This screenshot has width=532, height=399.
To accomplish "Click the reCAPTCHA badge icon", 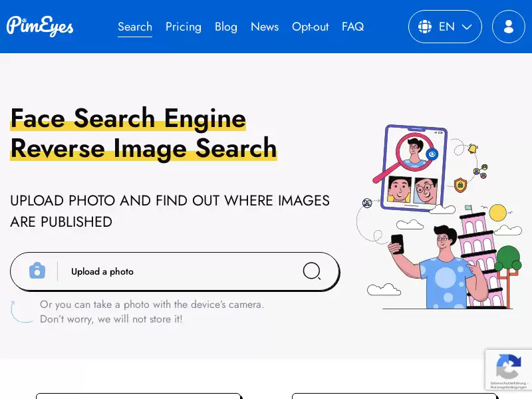I will [x=508, y=366].
